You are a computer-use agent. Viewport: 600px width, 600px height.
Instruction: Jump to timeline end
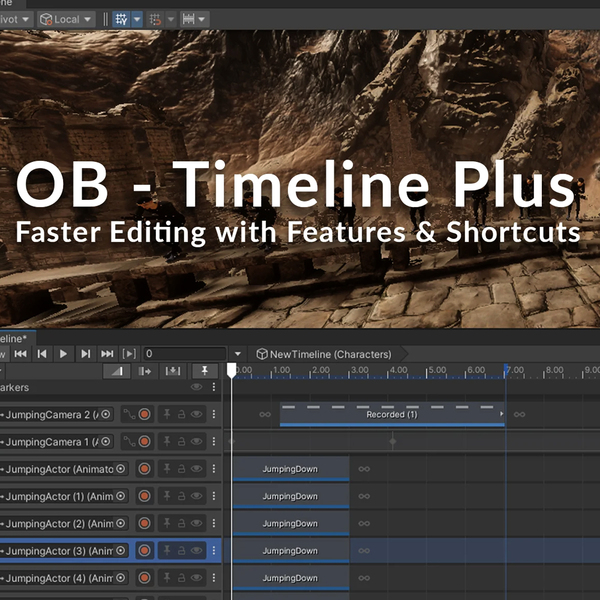pyautogui.click(x=107, y=354)
